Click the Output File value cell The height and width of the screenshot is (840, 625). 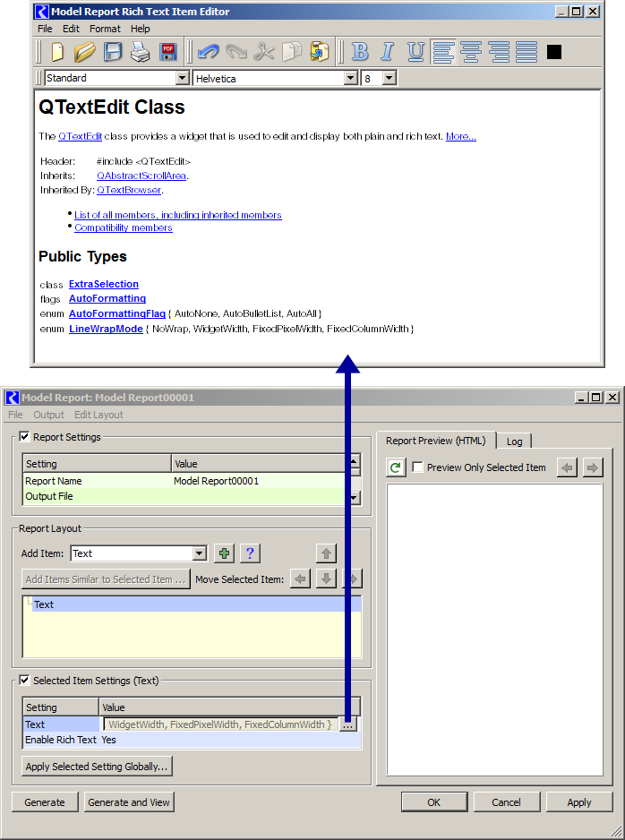pyautogui.click(x=261, y=496)
